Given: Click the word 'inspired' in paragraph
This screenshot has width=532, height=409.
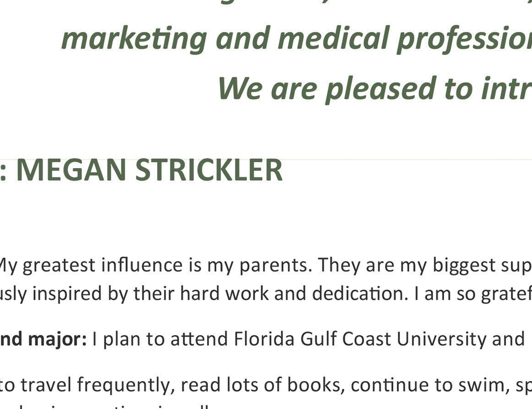Looking at the screenshot, I should 68,294.
